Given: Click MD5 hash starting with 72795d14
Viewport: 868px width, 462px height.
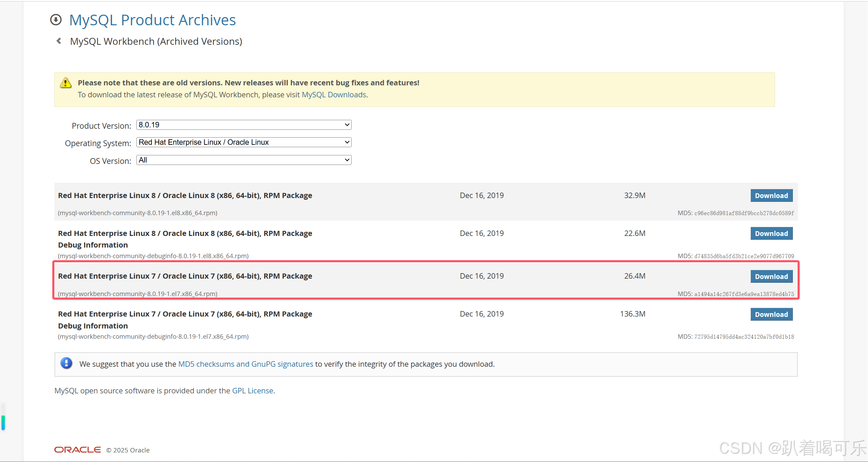Looking at the screenshot, I should [744, 337].
